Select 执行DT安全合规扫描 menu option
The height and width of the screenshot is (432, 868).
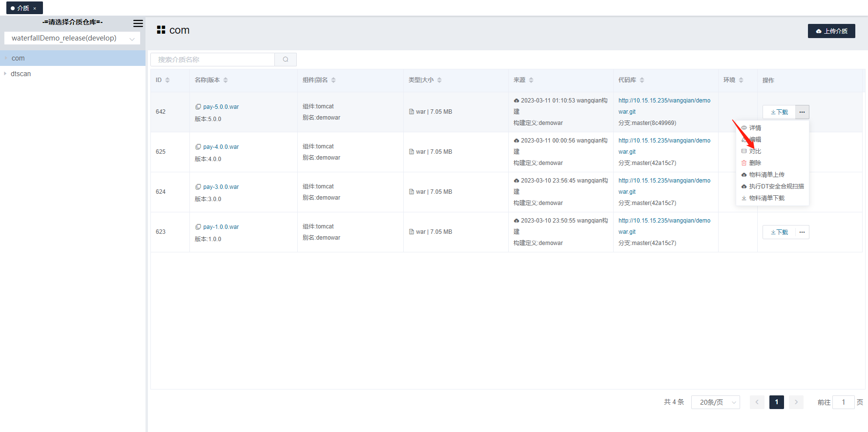point(776,186)
